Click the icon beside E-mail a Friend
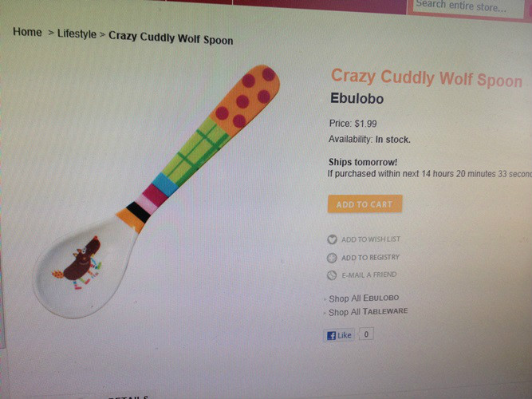The height and width of the screenshot is (399, 532). pyautogui.click(x=332, y=275)
